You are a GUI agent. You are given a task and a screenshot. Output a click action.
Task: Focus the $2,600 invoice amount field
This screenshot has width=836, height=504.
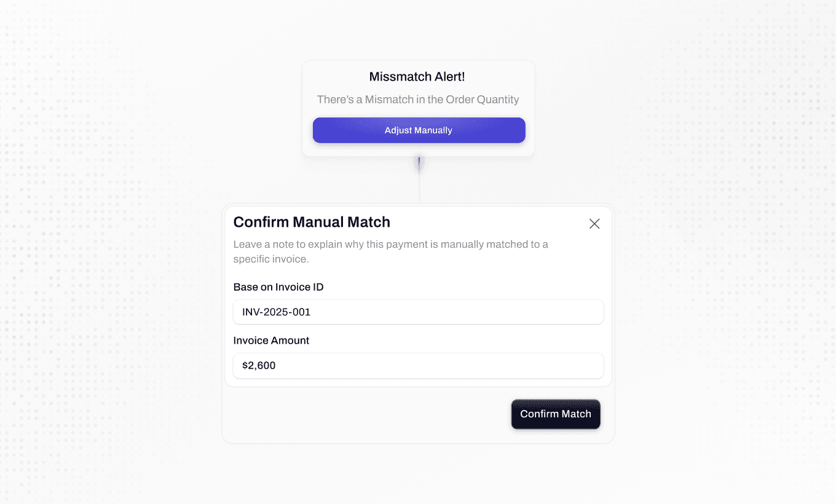click(418, 366)
